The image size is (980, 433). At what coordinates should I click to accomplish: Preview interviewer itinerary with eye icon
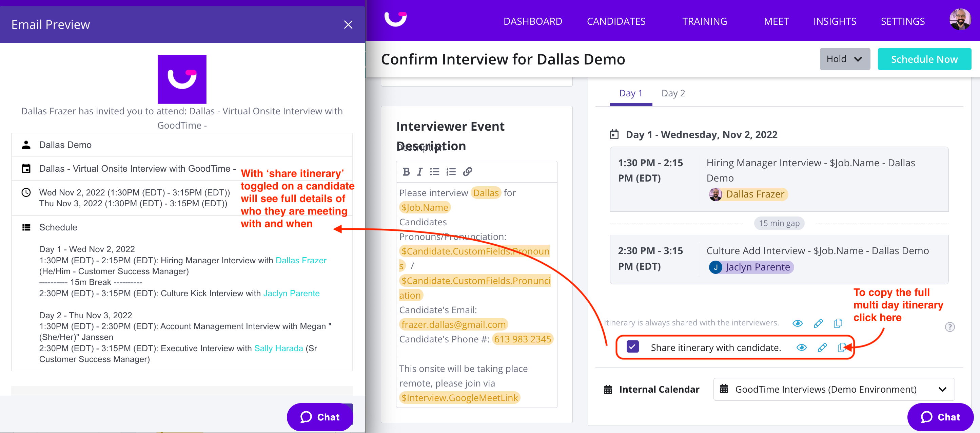point(797,323)
